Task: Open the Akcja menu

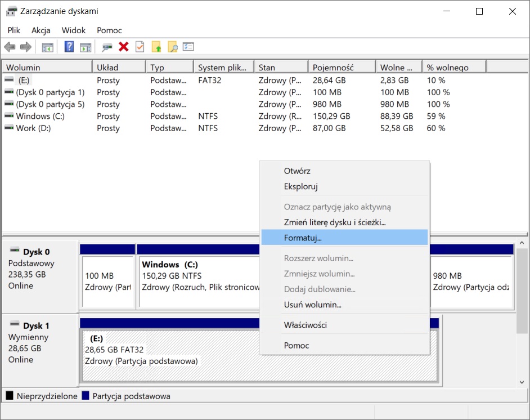Action: 41,30
